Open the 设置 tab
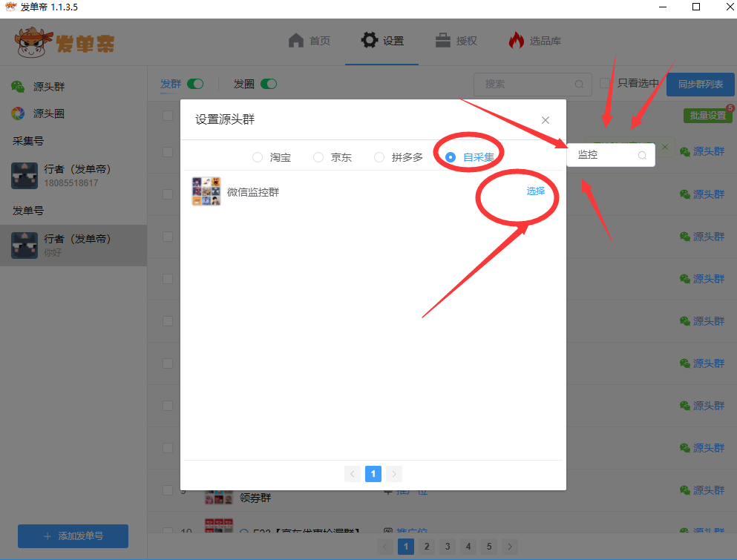 (382, 41)
